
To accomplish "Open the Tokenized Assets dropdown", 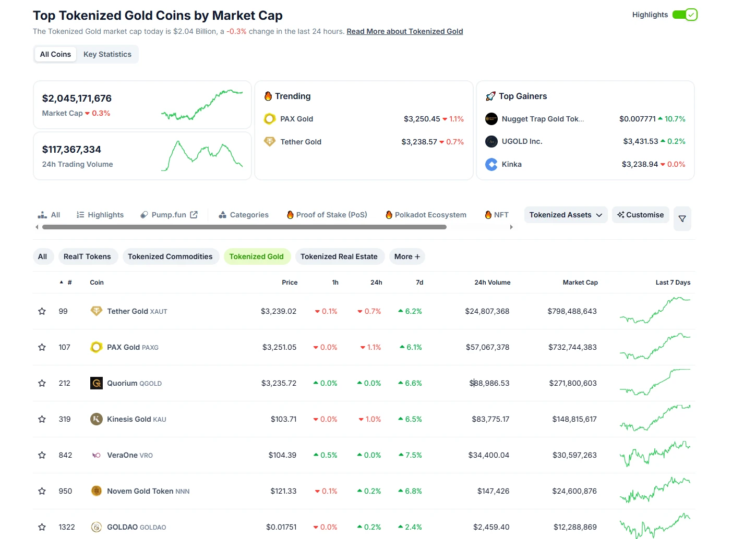I will pos(566,215).
